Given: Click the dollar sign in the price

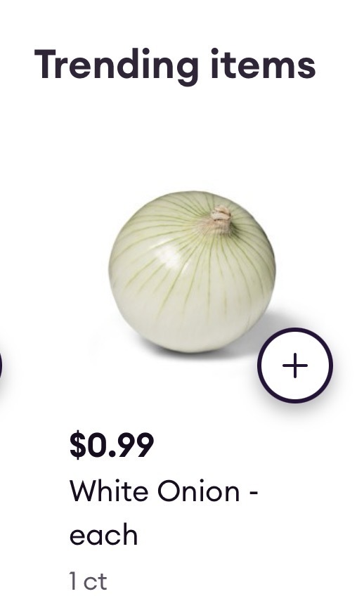Looking at the screenshot, I should 78,445.
